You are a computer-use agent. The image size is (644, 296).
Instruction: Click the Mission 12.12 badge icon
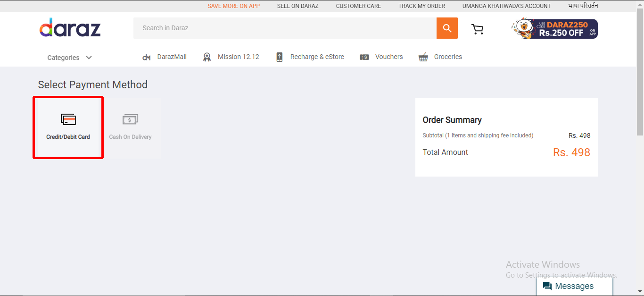tap(207, 57)
